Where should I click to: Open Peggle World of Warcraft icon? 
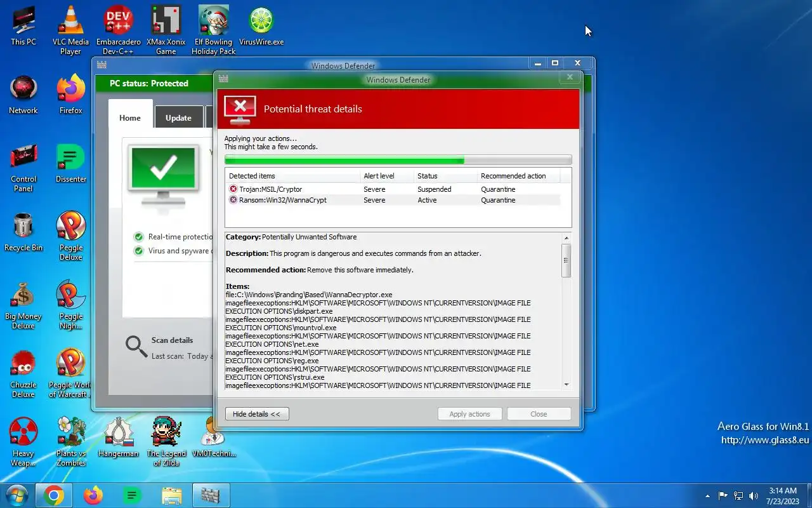71,373
